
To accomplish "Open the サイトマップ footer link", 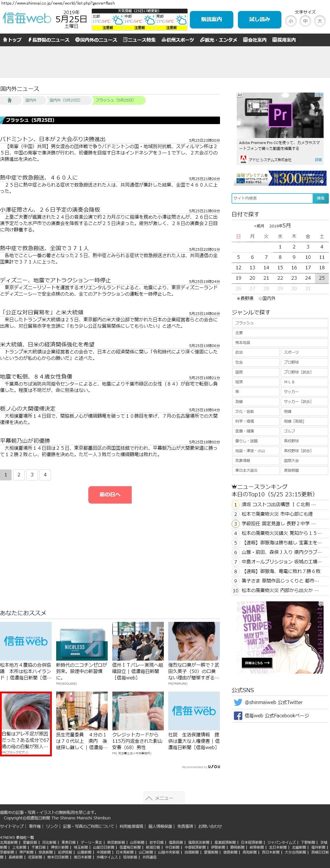I will pos(12,826).
